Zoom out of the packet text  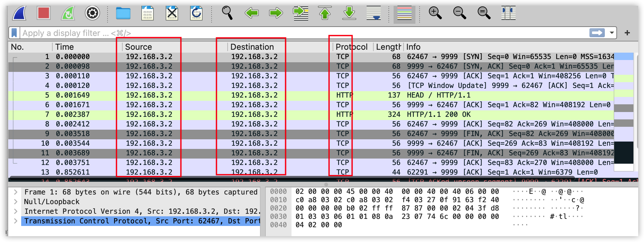click(x=459, y=13)
